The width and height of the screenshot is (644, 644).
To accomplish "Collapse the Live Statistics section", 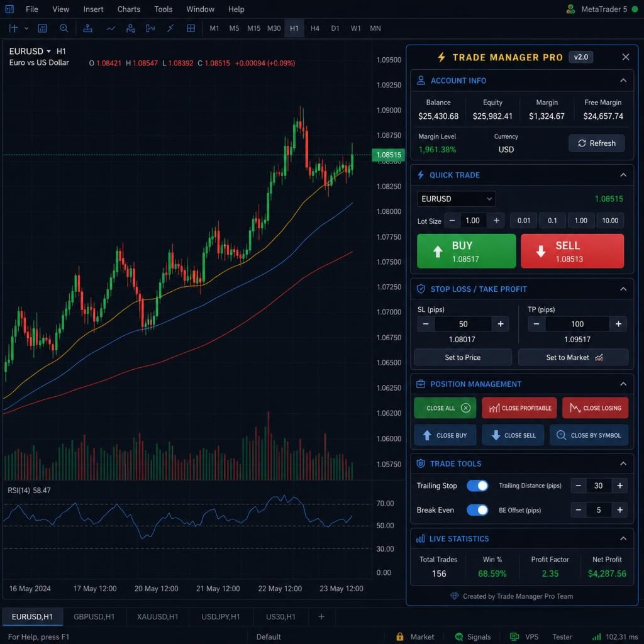I will tap(623, 538).
